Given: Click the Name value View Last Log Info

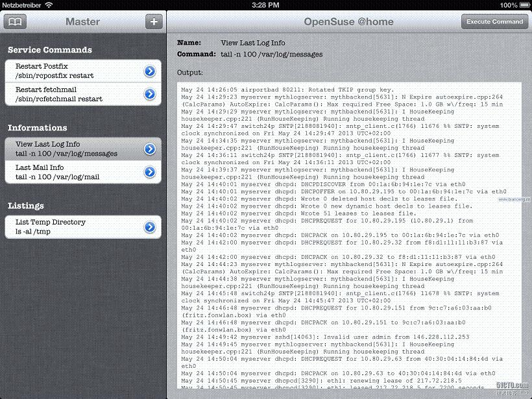Looking at the screenshot, I should [x=253, y=43].
